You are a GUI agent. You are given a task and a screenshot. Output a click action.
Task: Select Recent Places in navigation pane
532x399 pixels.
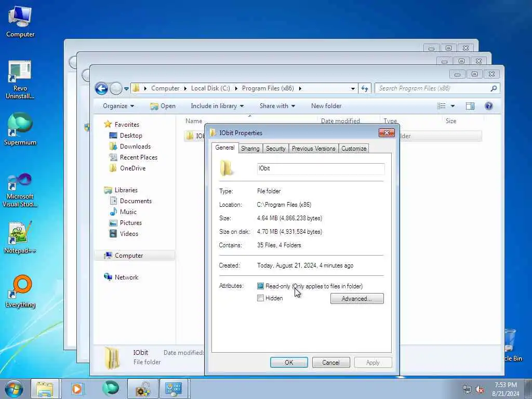134,157
